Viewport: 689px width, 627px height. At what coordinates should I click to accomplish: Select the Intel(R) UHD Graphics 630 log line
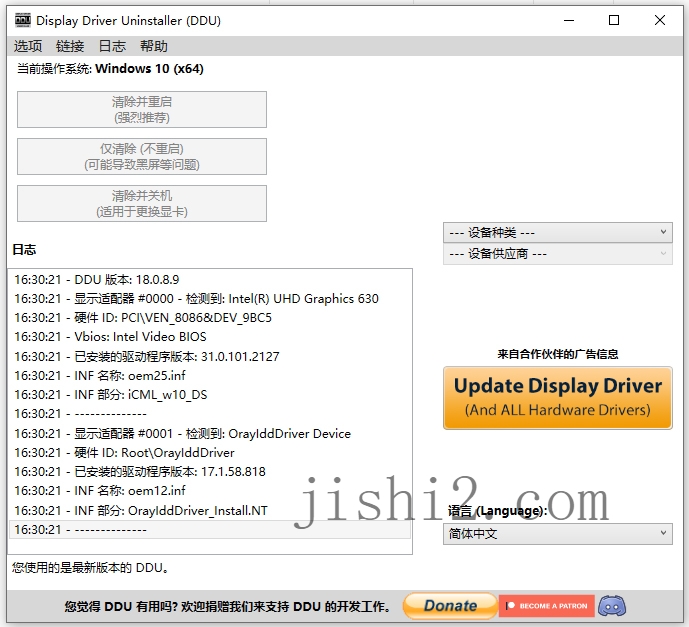210,299
